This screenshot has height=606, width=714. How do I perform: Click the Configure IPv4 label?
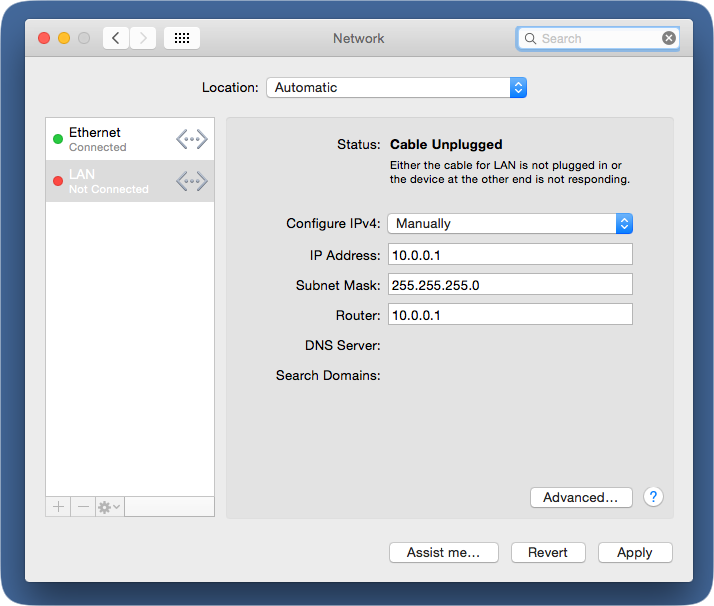(333, 224)
